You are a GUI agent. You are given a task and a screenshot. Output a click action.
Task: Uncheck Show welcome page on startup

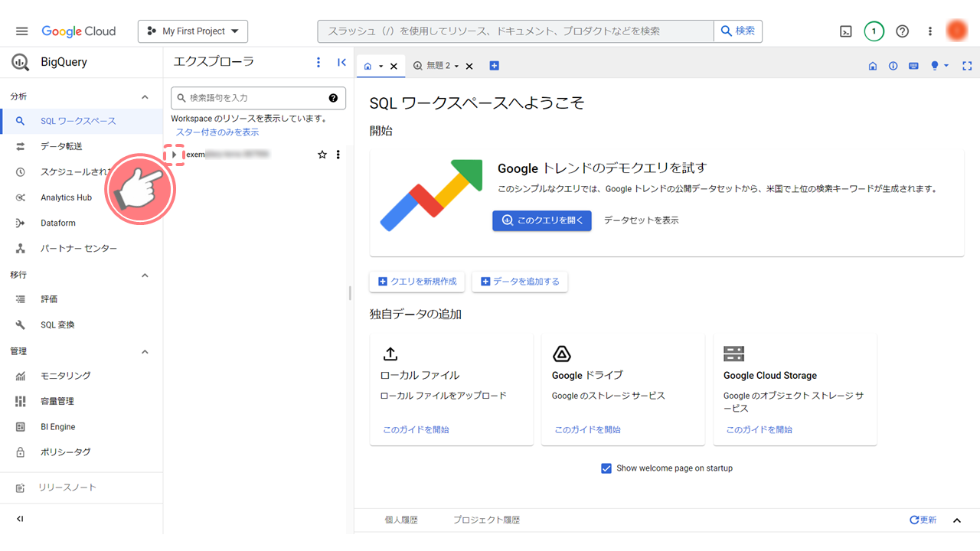(x=606, y=468)
